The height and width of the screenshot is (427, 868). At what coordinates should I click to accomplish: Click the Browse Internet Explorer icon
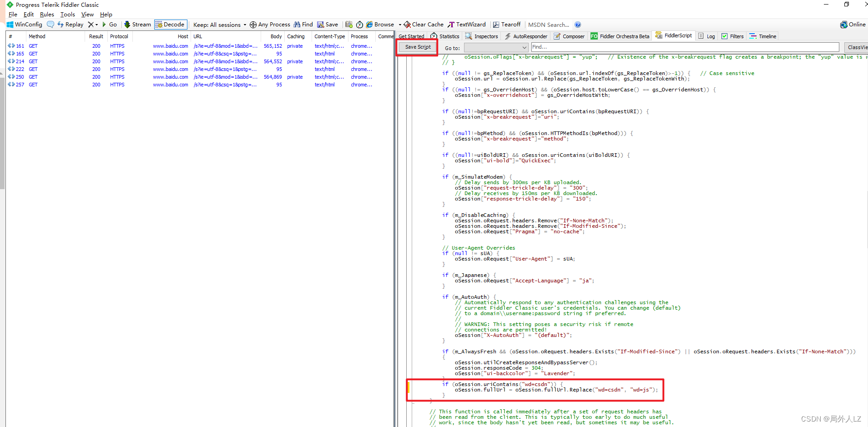[369, 25]
